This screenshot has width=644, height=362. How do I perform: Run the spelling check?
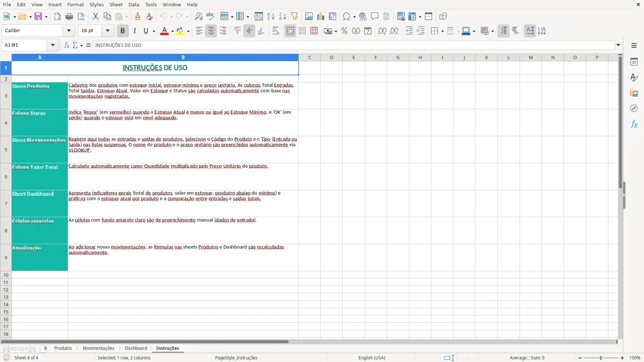click(210, 17)
